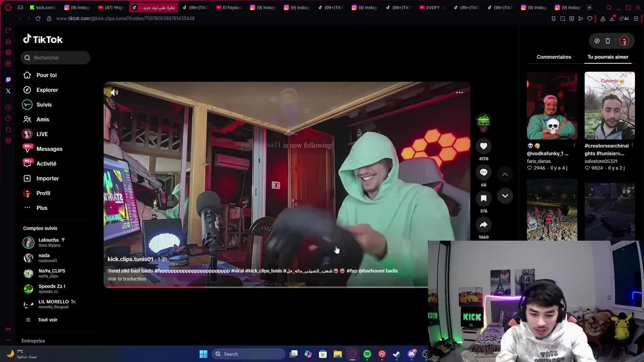This screenshot has height=362, width=644.
Task: Switch to Commentaires tab
Action: pyautogui.click(x=554, y=57)
